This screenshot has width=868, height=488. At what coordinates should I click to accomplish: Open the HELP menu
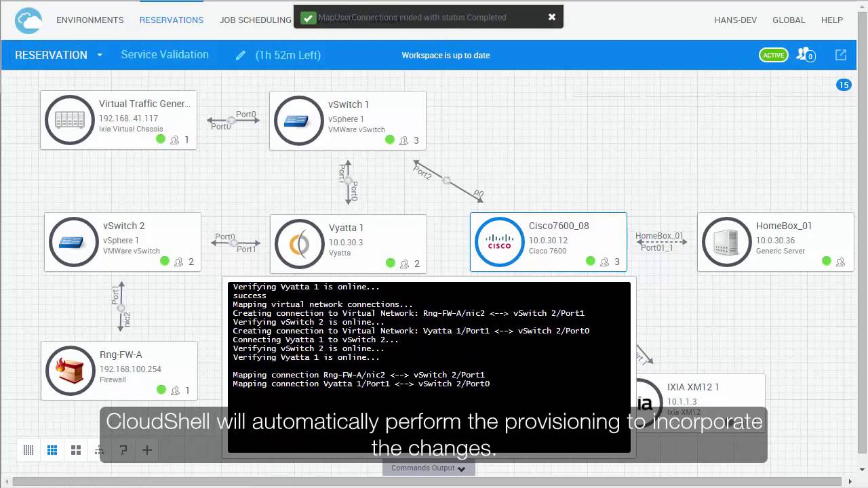pos(832,20)
